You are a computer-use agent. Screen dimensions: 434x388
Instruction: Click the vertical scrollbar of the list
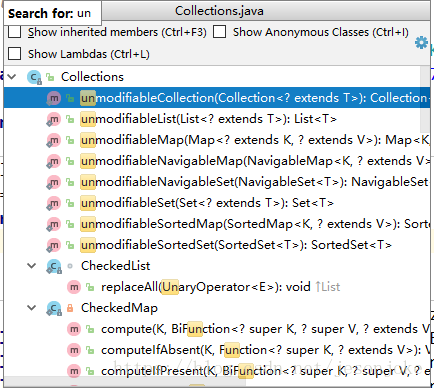(425, 100)
